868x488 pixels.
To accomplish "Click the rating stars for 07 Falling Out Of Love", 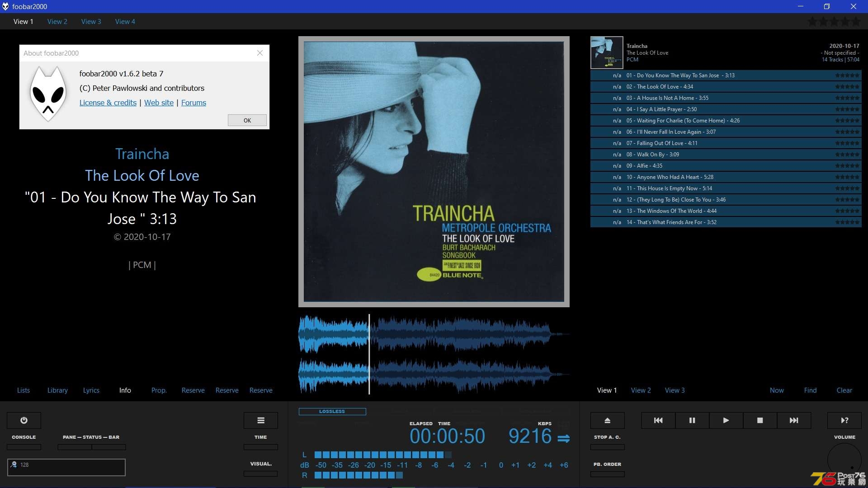I will coord(847,143).
